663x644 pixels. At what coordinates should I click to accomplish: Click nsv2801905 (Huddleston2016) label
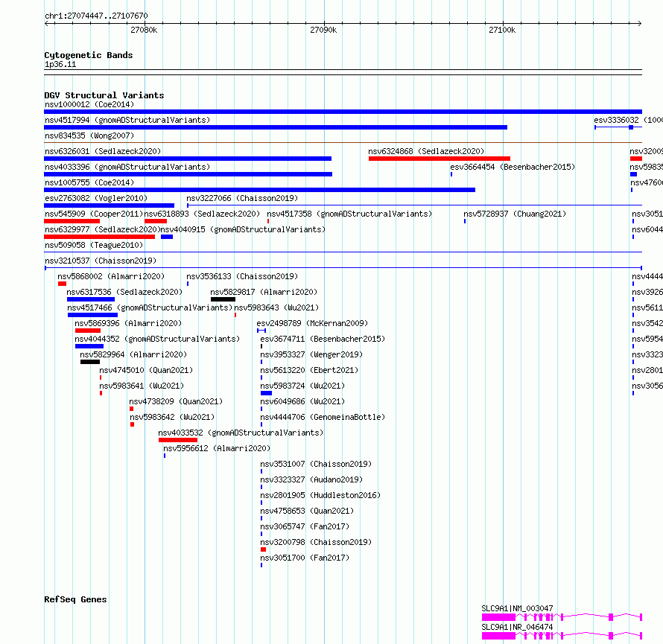click(x=320, y=495)
